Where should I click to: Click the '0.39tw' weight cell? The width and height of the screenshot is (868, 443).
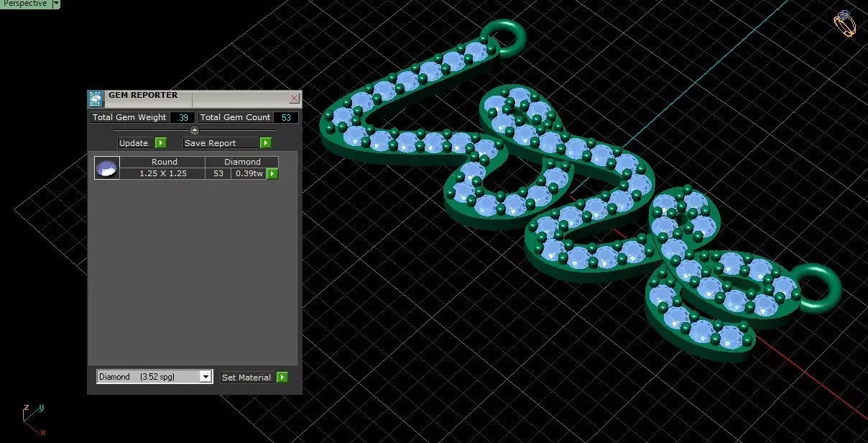(249, 173)
